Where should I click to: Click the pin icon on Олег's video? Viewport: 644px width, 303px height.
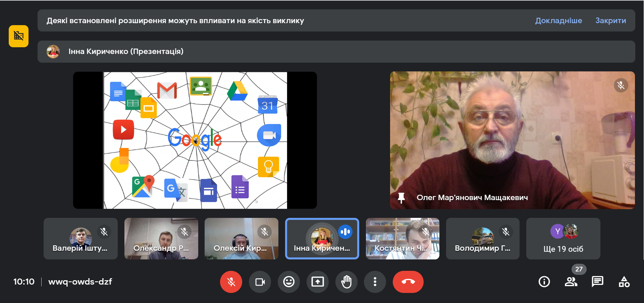(401, 198)
